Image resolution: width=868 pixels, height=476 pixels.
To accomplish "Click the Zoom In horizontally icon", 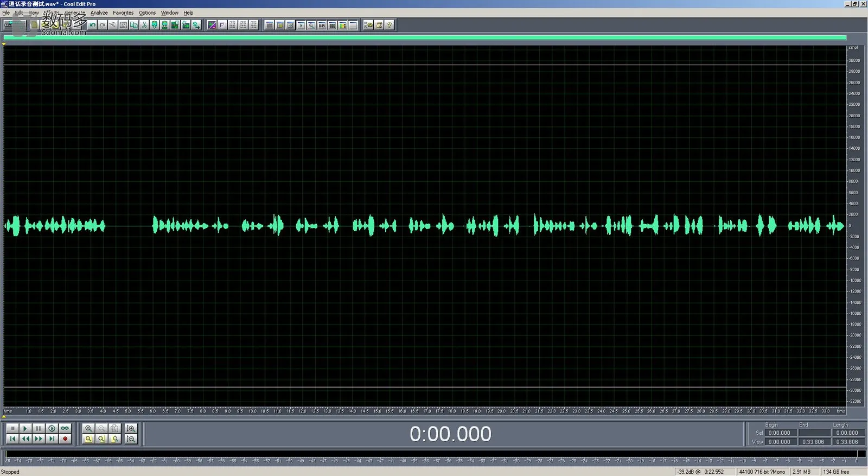I will point(88,428).
